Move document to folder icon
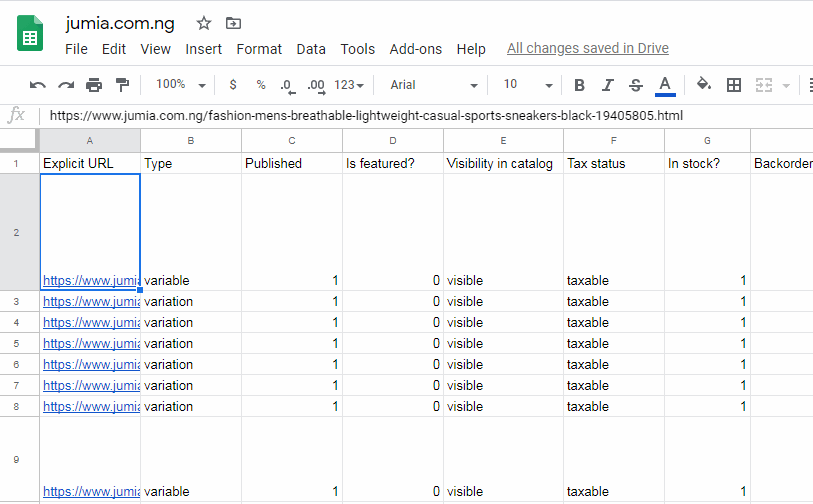Image resolution: width=813 pixels, height=504 pixels. coord(233,23)
